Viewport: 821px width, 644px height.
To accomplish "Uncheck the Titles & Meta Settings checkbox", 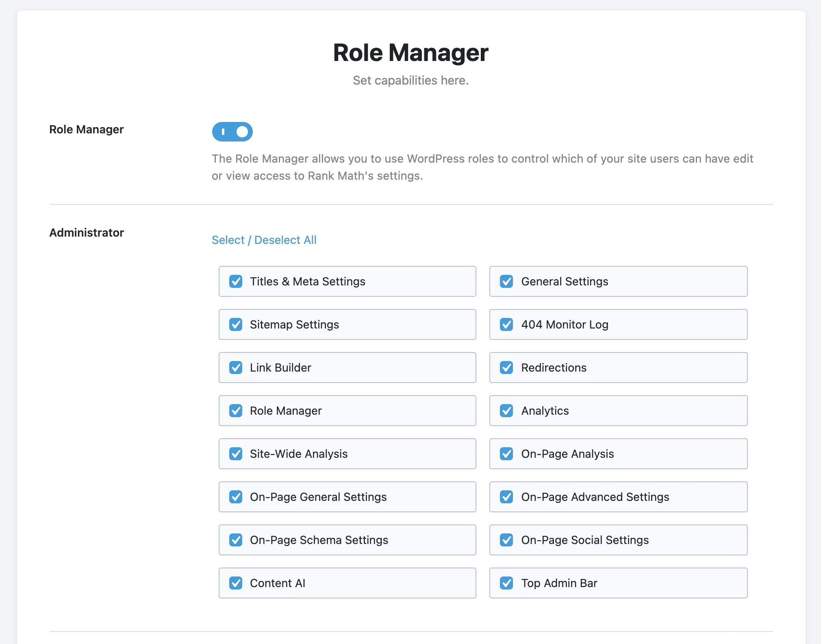I will point(236,281).
